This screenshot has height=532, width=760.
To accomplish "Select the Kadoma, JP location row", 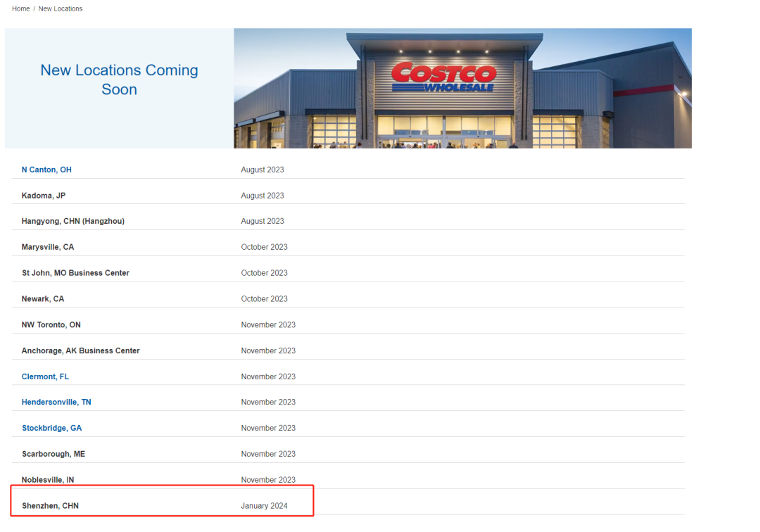I will click(x=44, y=196).
